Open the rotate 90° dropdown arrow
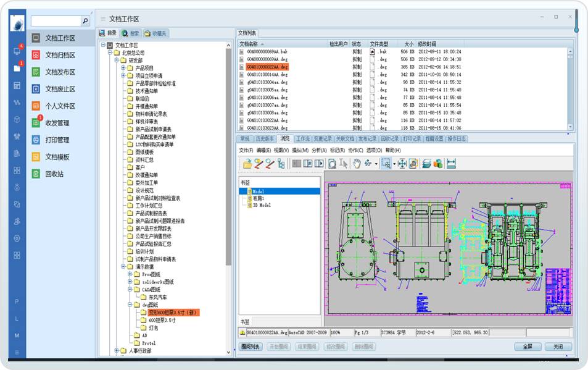The width and height of the screenshot is (588, 370). point(376,164)
